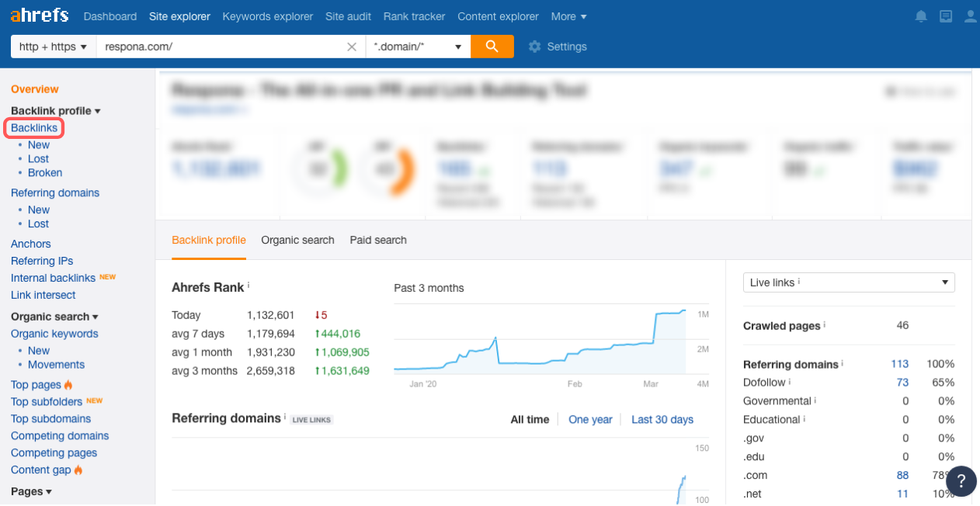
Task: Click info icon beside Crawled pages
Action: point(825,324)
